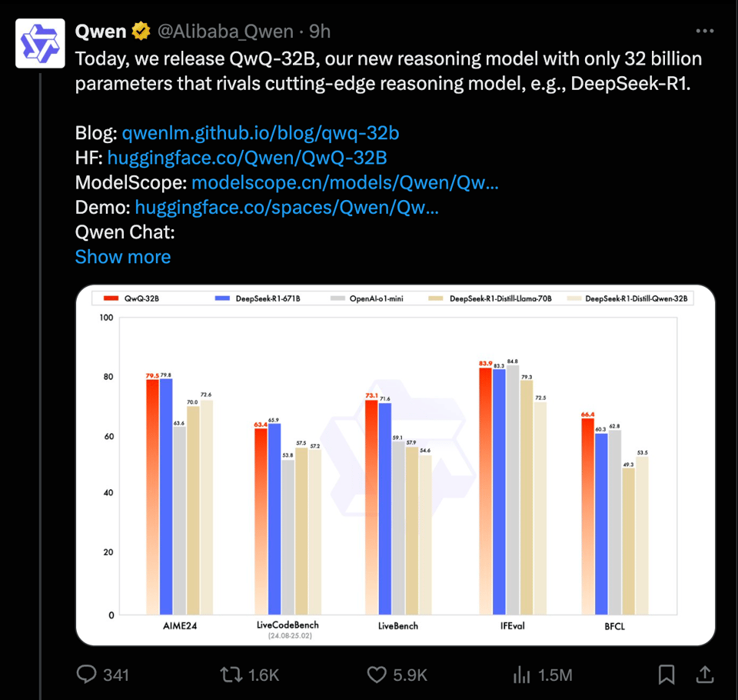Click the share icon on the tweet
738x700 pixels.
(x=703, y=675)
